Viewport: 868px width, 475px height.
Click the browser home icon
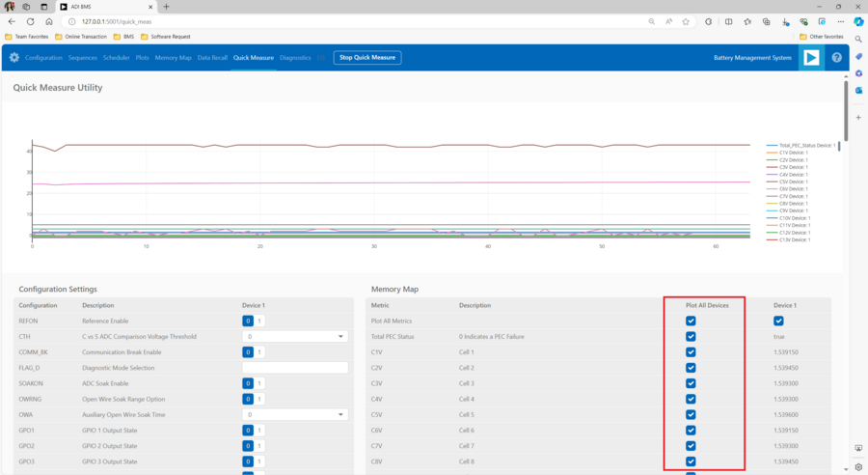pos(49,21)
